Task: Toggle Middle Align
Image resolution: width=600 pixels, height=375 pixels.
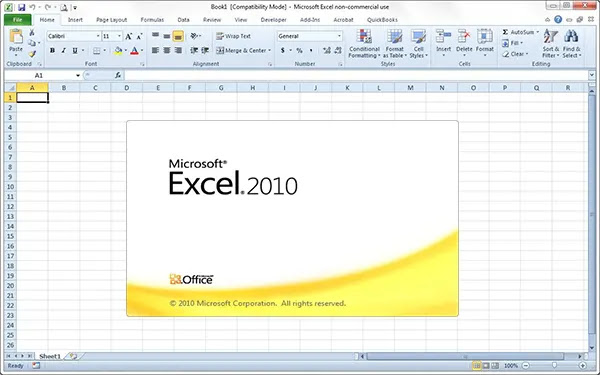Action: pyautogui.click(x=167, y=36)
